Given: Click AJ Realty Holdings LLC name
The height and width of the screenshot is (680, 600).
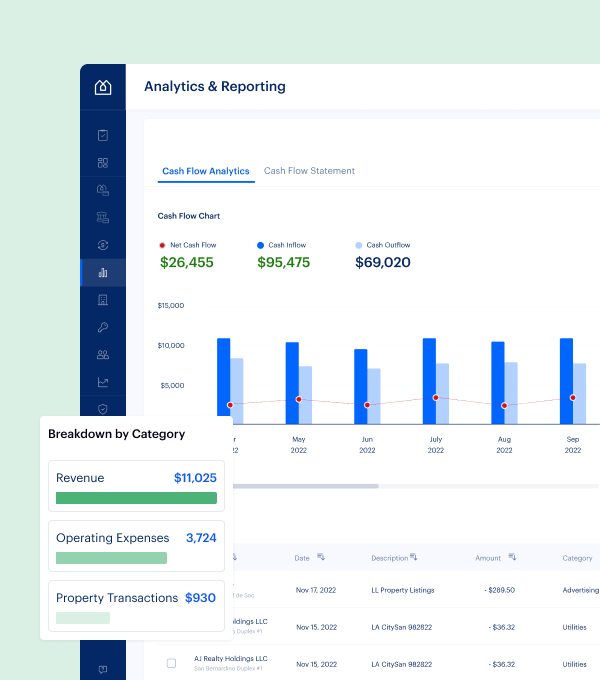Looking at the screenshot, I should point(231,658).
